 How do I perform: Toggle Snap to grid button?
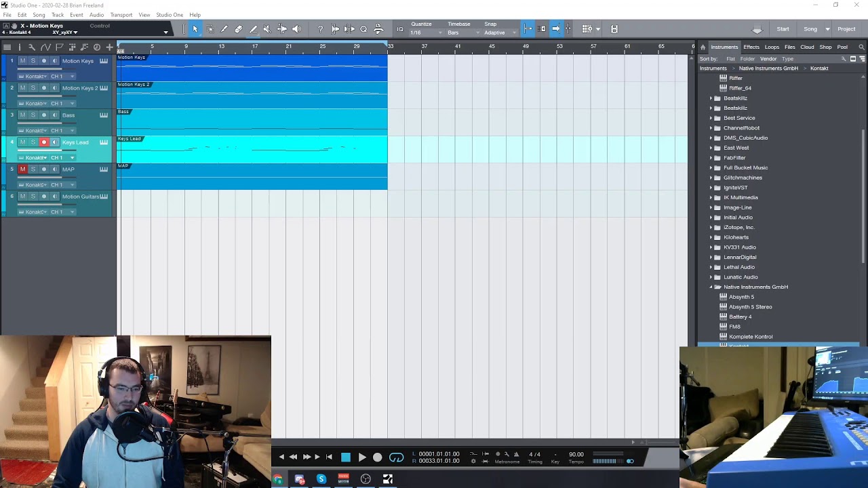click(x=528, y=29)
